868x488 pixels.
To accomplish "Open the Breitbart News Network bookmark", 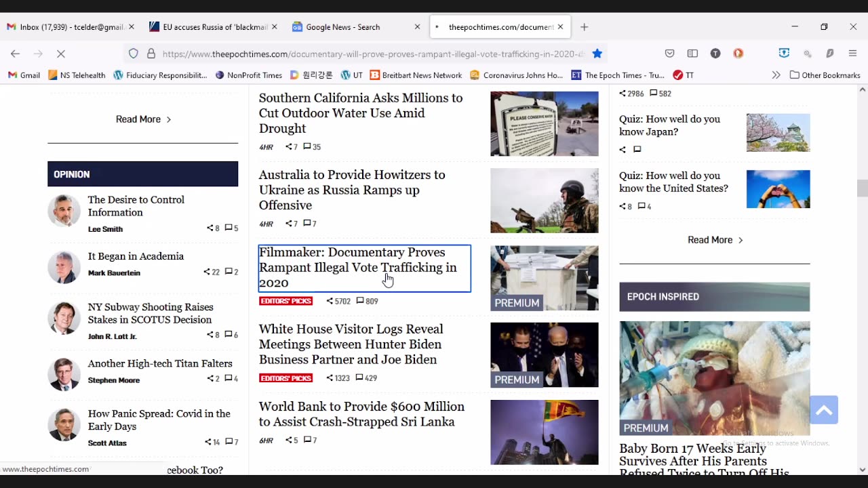I will (416, 75).
